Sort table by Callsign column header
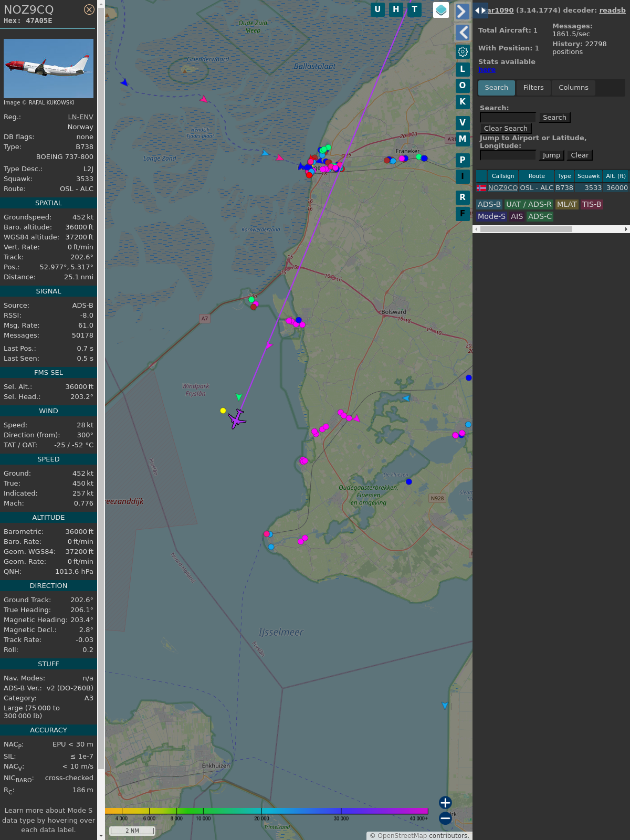Viewport: 630px width, 840px height. [x=503, y=176]
